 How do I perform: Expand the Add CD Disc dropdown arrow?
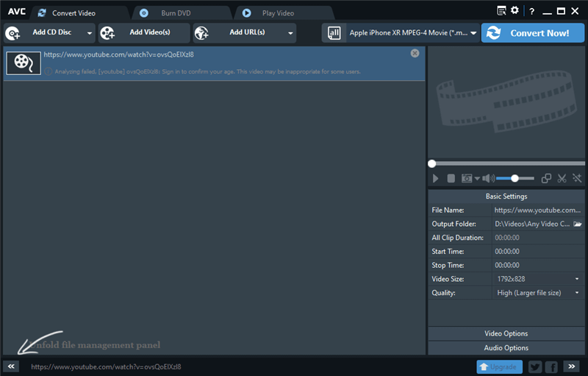coord(90,33)
